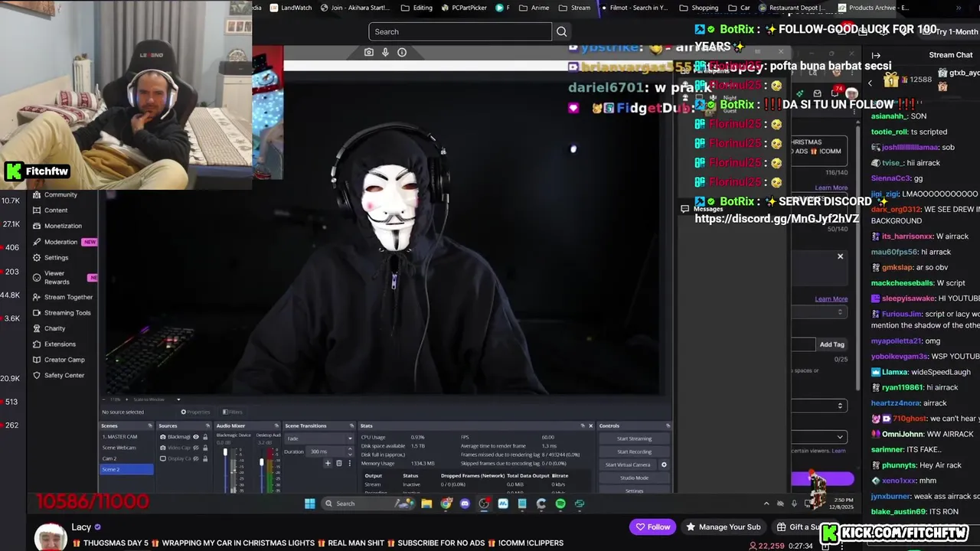980x551 pixels.
Task: Click the trash icon in Scene Transitions
Action: 339,463
